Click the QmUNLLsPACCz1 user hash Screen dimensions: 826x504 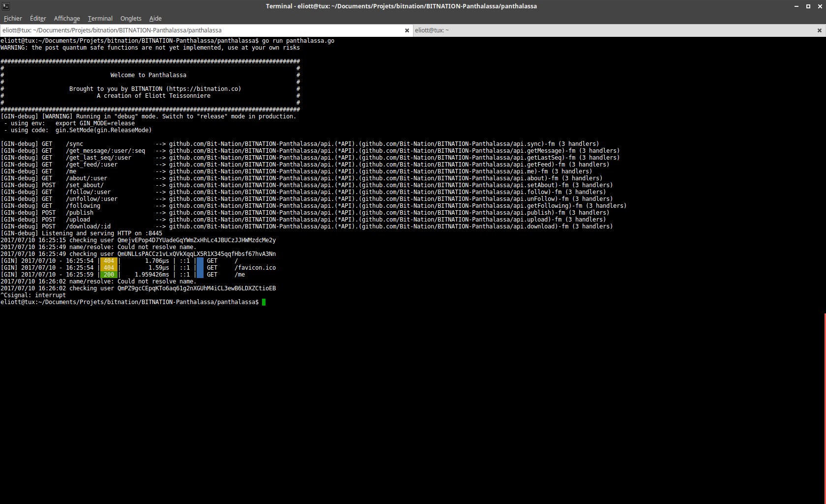coord(197,254)
